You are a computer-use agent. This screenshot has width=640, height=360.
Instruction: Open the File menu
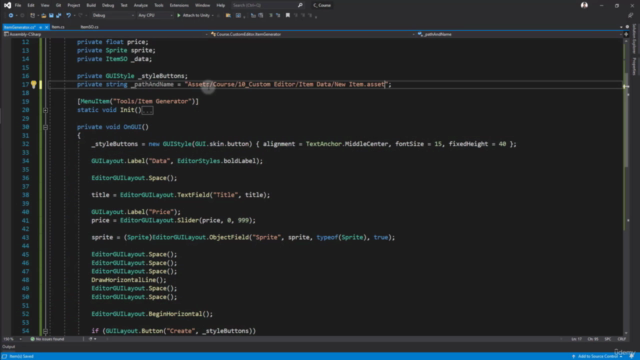point(18,5)
